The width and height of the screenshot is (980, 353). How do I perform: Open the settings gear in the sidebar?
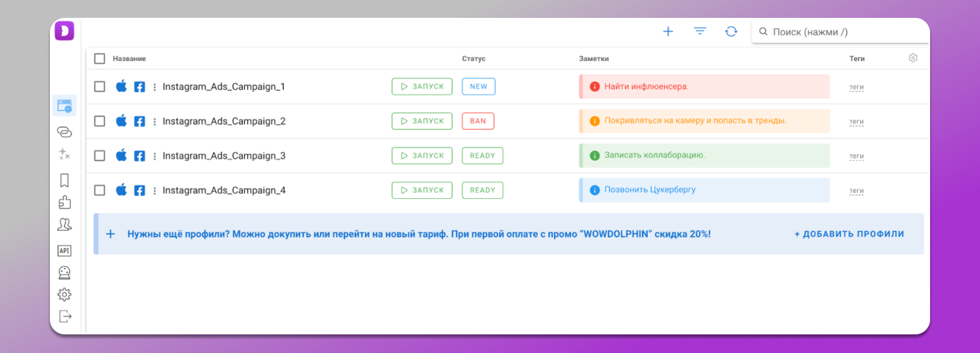coord(65,294)
